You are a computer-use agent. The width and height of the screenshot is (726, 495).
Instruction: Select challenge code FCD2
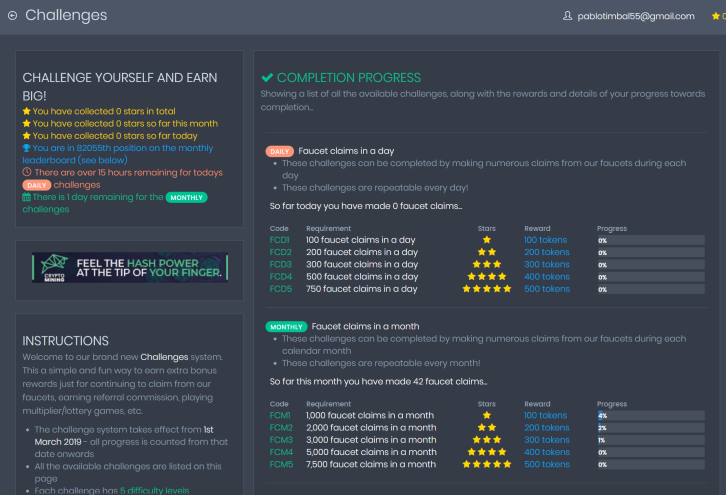click(x=281, y=252)
